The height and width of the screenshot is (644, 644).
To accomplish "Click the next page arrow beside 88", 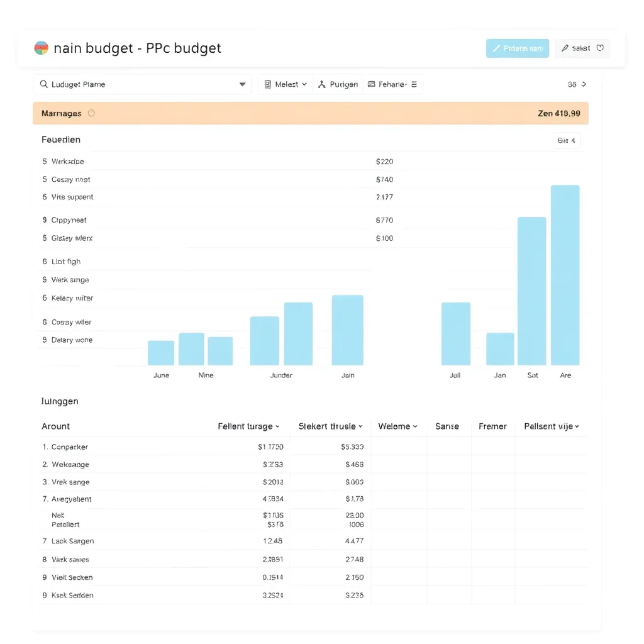I will point(584,84).
